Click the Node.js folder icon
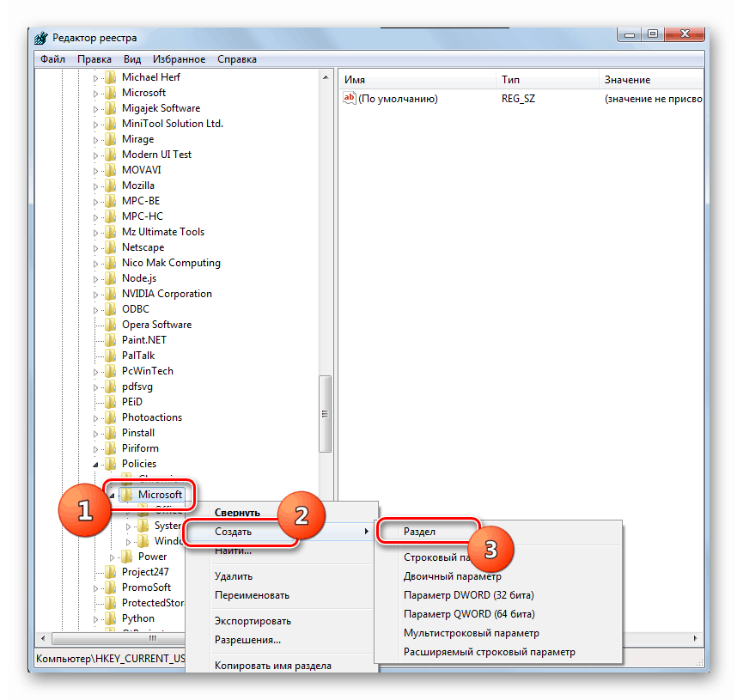737x700 pixels. pyautogui.click(x=110, y=278)
